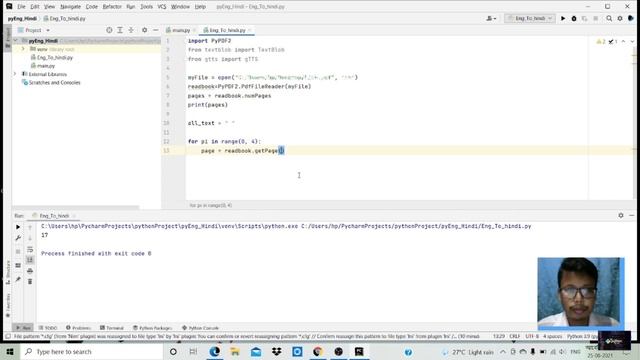Screen dimensions: 640x360
Task: Click the Structure sidebar tab
Action: 8,273
